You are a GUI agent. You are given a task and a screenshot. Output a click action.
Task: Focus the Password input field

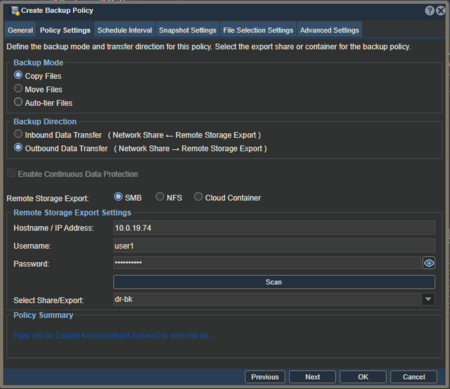(x=267, y=263)
